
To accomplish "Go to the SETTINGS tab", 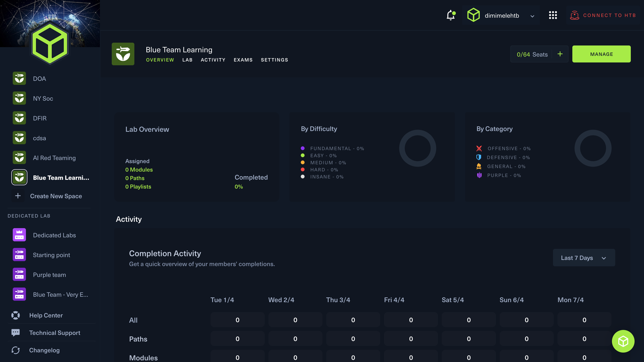I will point(274,60).
